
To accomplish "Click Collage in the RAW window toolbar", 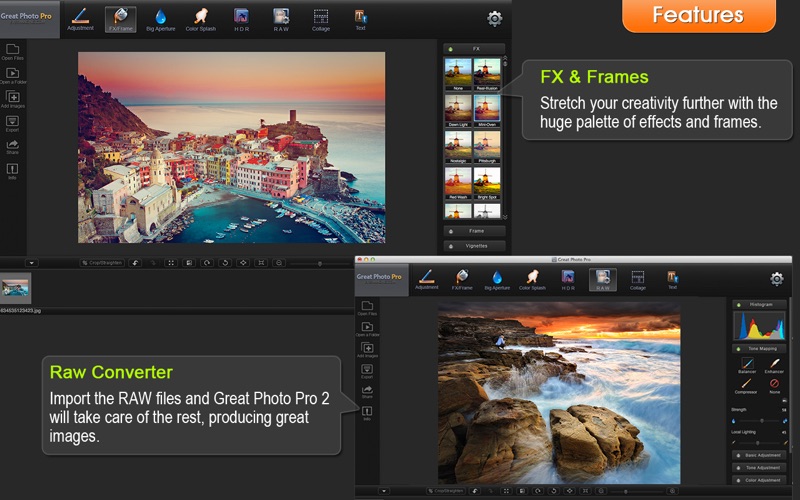I will (638, 279).
